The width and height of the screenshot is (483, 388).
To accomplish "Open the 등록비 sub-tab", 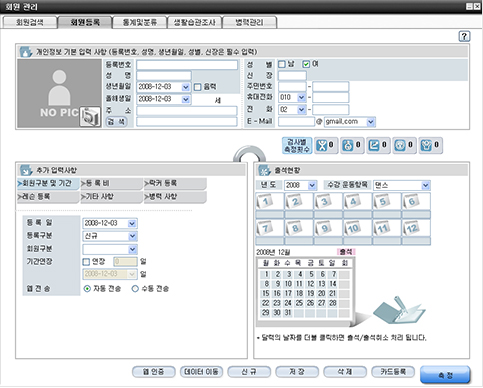I will point(112,184).
